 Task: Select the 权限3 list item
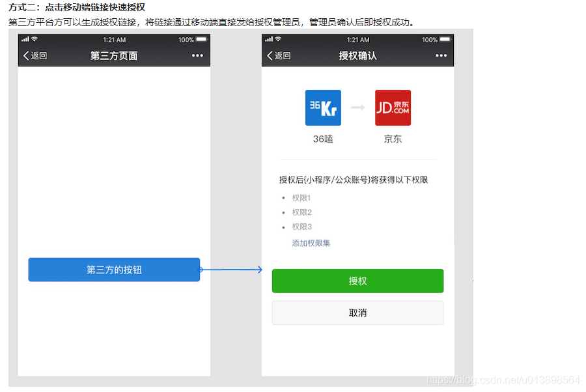(301, 227)
